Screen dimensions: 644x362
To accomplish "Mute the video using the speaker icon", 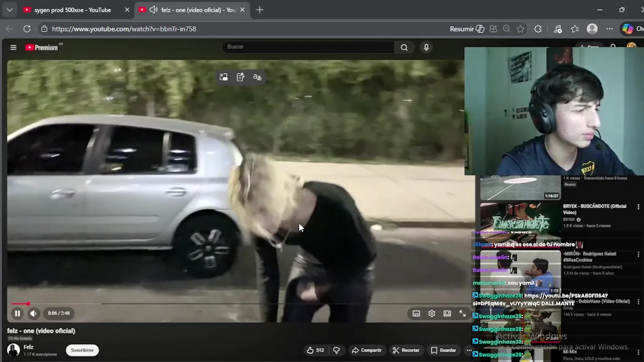I will click(33, 313).
